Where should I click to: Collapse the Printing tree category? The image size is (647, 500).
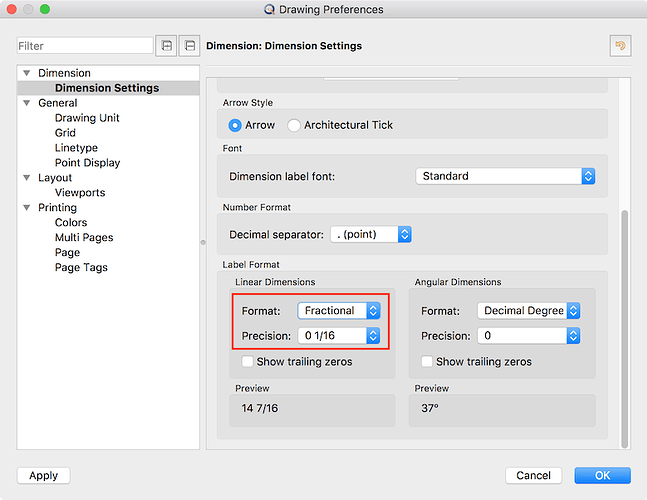[x=25, y=208]
